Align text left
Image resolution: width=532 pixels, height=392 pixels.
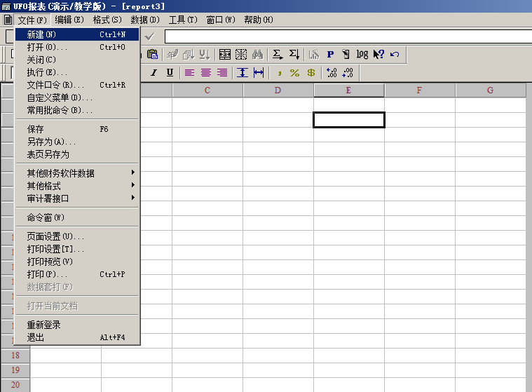(x=190, y=73)
